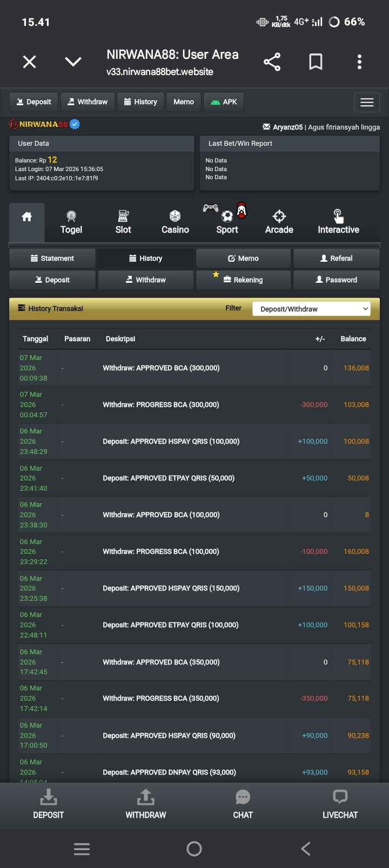Image resolution: width=389 pixels, height=868 pixels.
Task: Open Memo from top toolbar
Action: click(184, 102)
